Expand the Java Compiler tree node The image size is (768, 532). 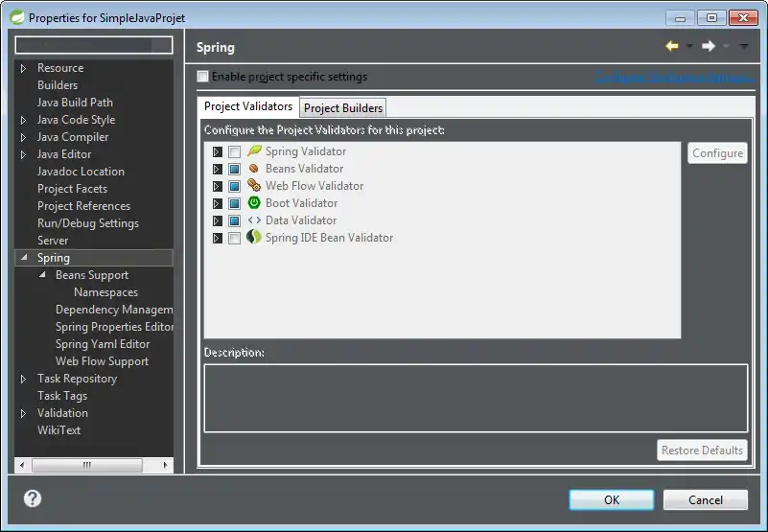[24, 137]
